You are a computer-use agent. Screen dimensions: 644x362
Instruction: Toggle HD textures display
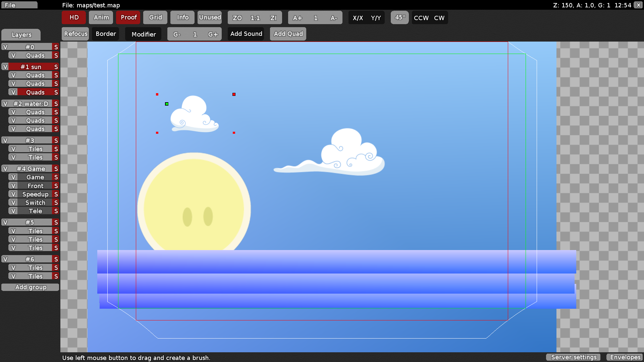[73, 17]
